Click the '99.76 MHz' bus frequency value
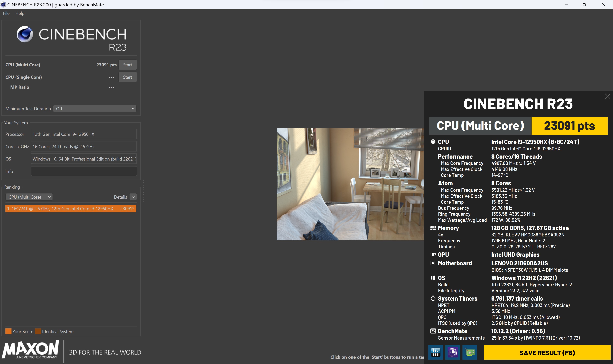Viewport: 613px width, 364px height. [502, 208]
